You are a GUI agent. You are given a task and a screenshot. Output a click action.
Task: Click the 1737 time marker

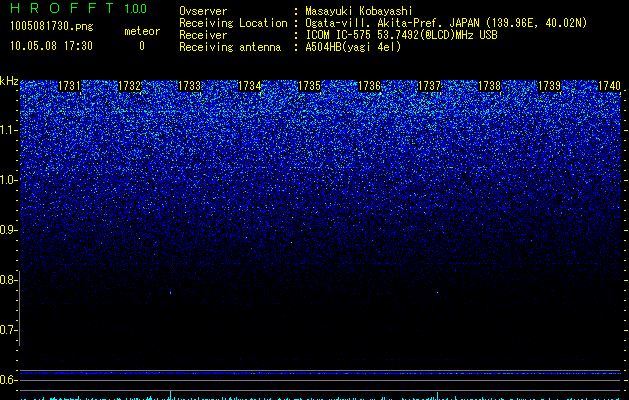pyautogui.click(x=429, y=86)
